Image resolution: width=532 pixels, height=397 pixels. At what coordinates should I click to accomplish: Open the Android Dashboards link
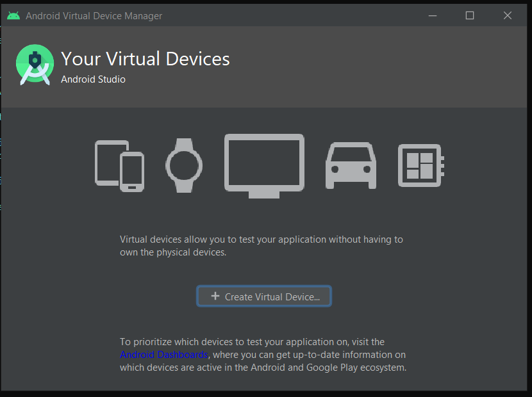click(164, 355)
